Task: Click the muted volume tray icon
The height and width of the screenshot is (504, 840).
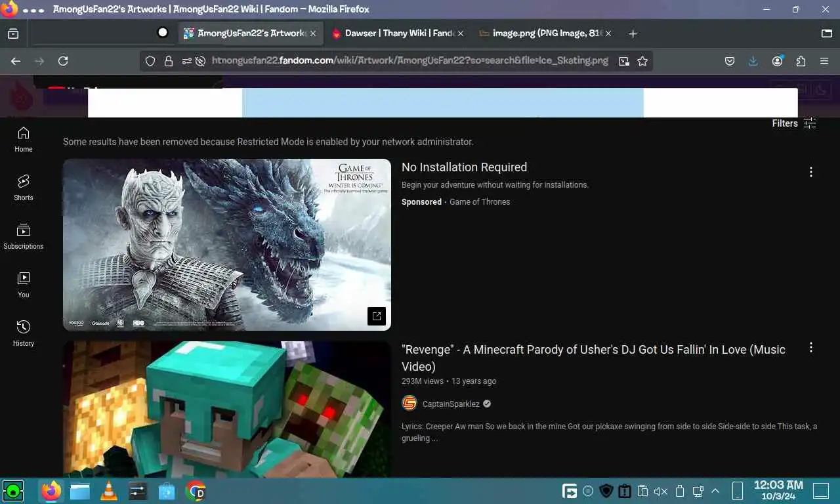Action: point(661,491)
